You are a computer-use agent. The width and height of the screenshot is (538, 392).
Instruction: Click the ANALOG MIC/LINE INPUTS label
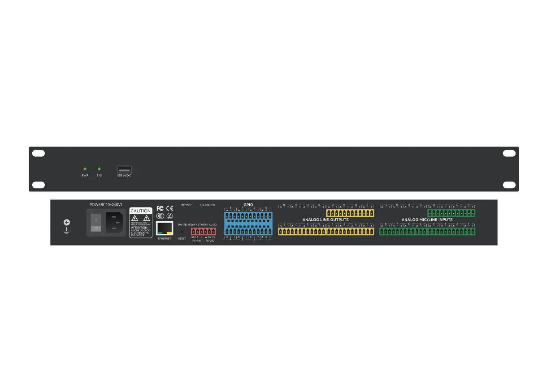pos(427,220)
